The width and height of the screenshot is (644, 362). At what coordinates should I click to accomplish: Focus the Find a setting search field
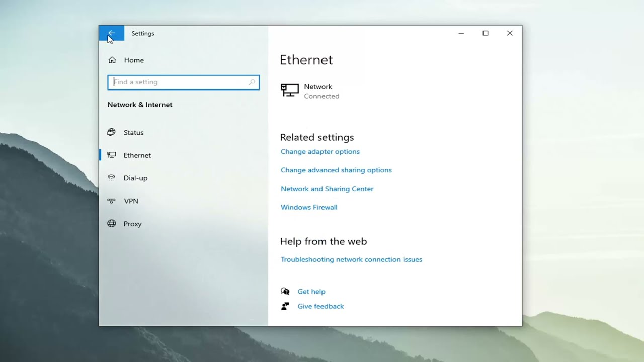click(179, 82)
